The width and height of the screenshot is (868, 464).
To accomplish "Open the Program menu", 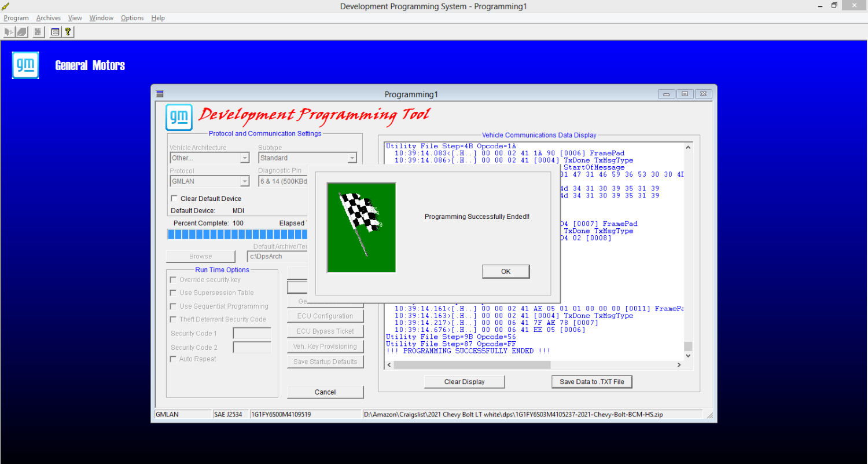I will (16, 18).
